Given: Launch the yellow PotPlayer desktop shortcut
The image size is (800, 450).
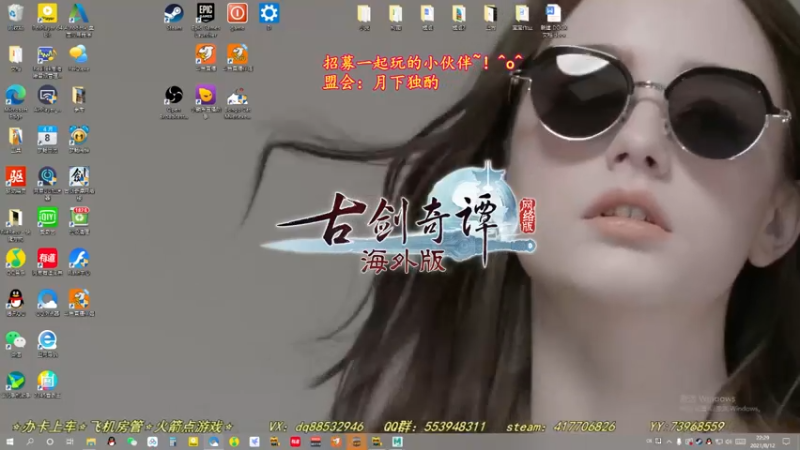Looking at the screenshot, I should click(47, 14).
